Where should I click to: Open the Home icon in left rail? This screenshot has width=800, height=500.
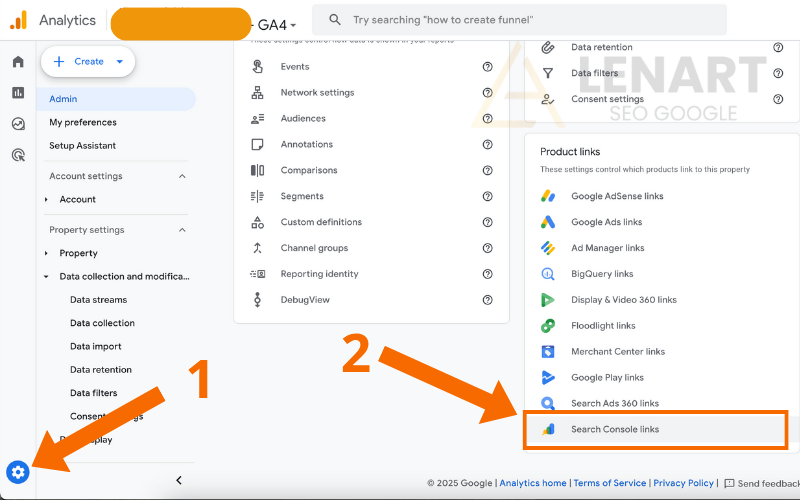pyautogui.click(x=18, y=62)
